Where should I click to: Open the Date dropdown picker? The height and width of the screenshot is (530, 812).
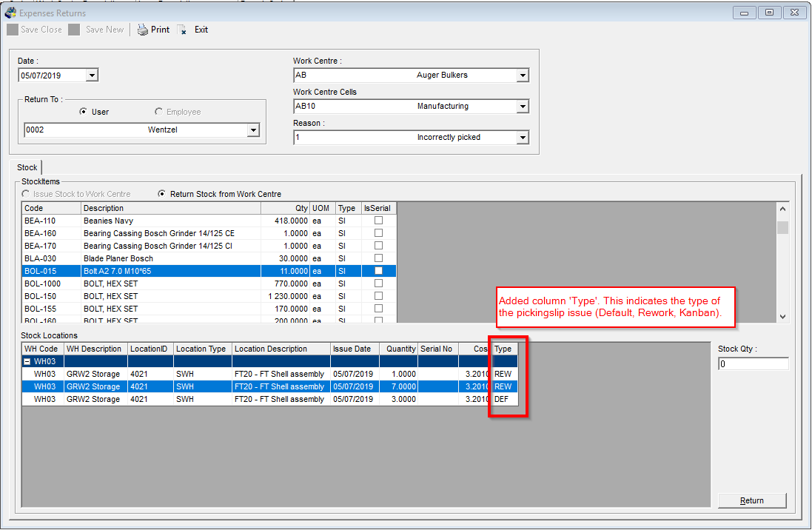point(92,75)
